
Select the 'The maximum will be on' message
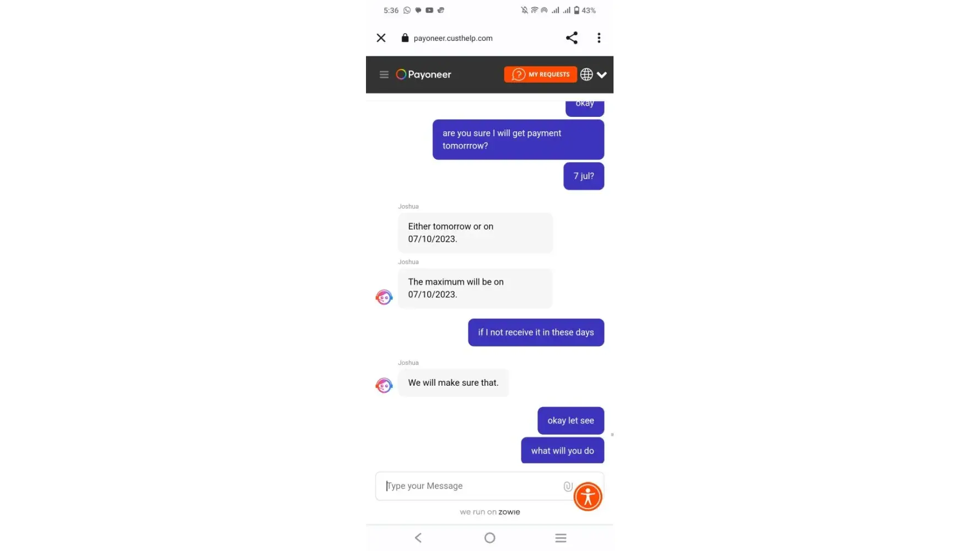[475, 288]
